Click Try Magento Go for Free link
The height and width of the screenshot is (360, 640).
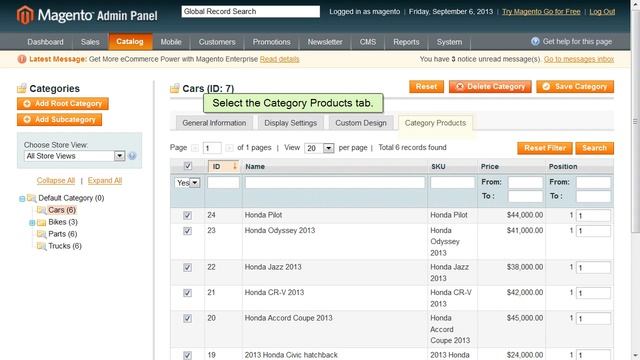click(x=541, y=11)
